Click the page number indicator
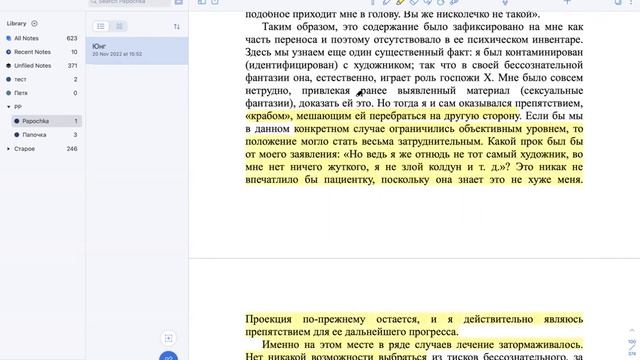 (x=632, y=347)
